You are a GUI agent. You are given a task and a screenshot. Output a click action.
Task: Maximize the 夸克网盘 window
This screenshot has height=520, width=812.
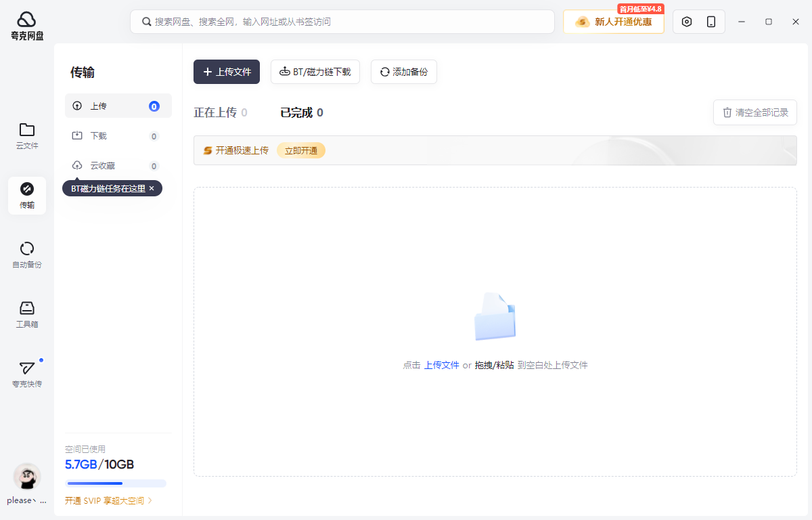(769, 22)
